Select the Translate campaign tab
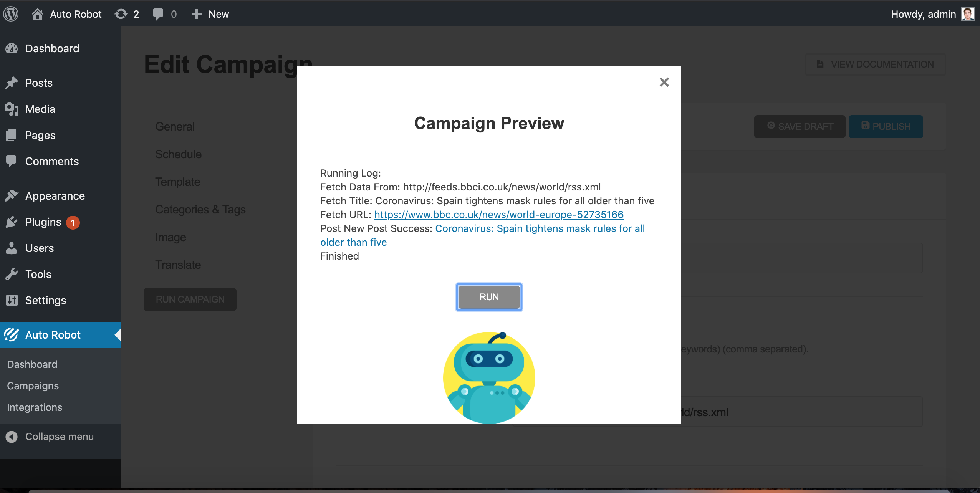The image size is (980, 493). 178,265
